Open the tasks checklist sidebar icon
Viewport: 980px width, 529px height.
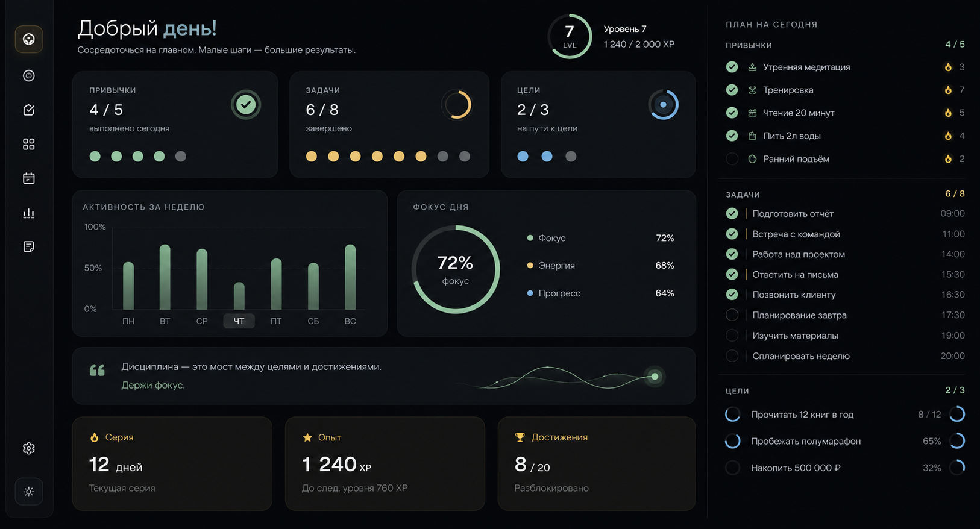(x=28, y=110)
